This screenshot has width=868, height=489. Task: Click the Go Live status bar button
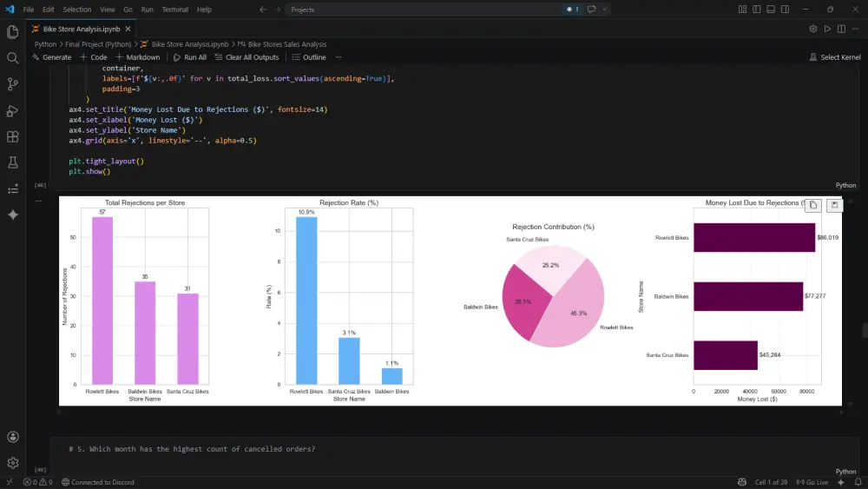coord(812,482)
